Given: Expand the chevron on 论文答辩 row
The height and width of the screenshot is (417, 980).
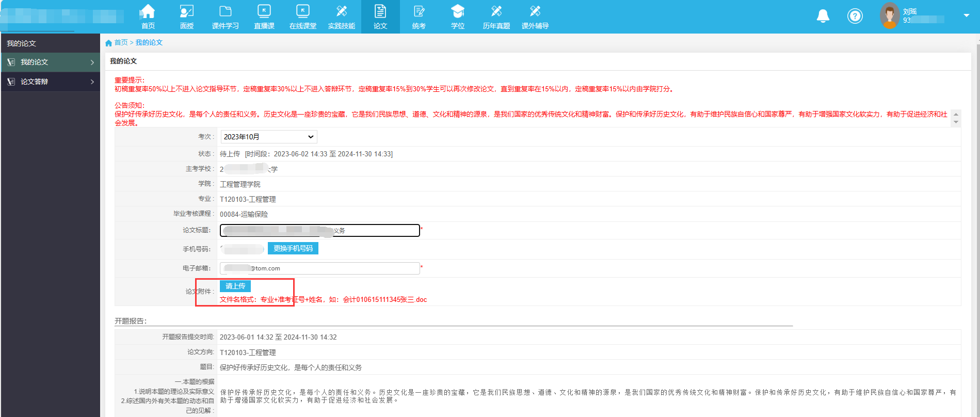Looking at the screenshot, I should (x=92, y=82).
